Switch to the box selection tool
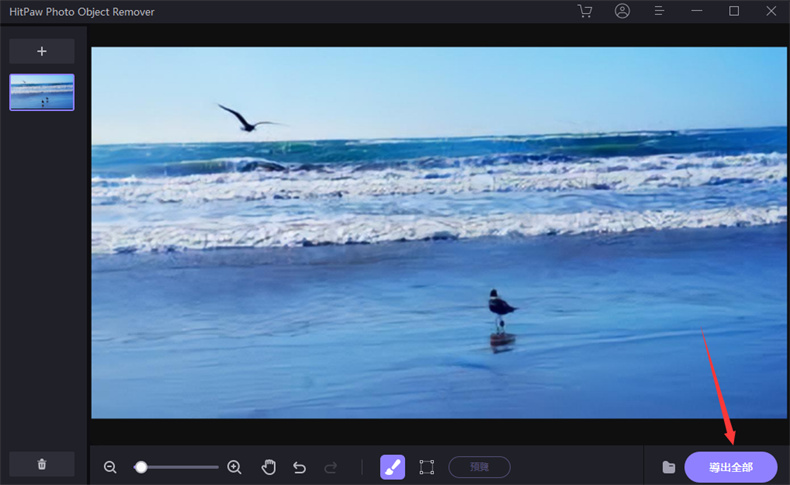 click(x=427, y=467)
